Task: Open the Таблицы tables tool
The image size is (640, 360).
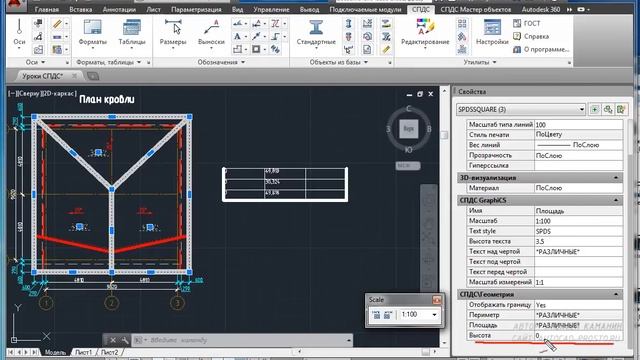Action: pos(131,33)
